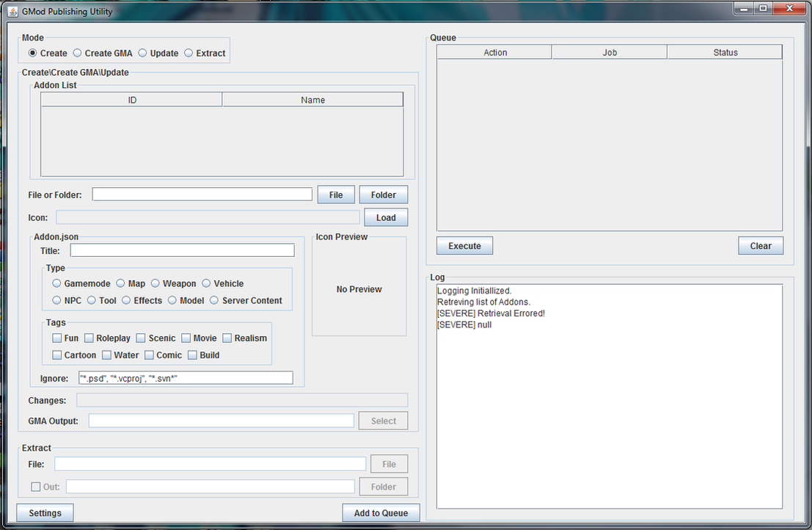Click the Name column header in Addon List
Image resolution: width=812 pixels, height=530 pixels.
click(312, 100)
